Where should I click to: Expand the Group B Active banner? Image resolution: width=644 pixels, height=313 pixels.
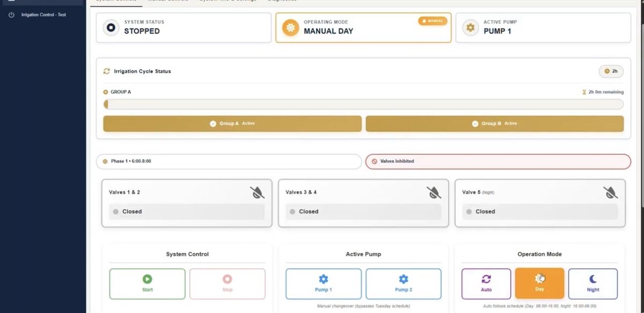tap(494, 123)
